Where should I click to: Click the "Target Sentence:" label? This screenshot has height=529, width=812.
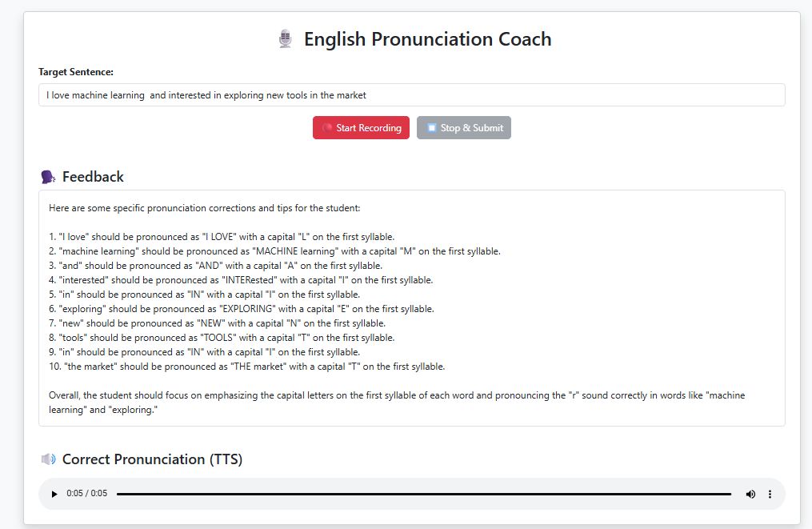(x=76, y=72)
